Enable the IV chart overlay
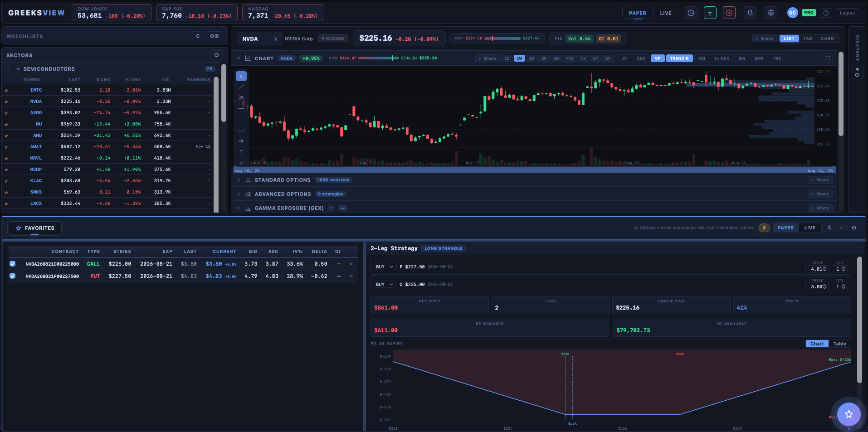Image resolution: width=868 pixels, height=432 pixels. pos(625,58)
